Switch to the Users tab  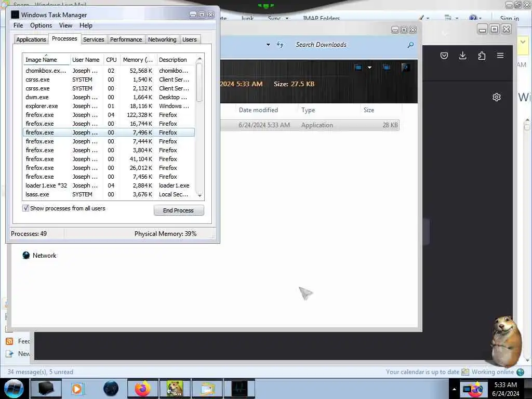[x=189, y=39]
